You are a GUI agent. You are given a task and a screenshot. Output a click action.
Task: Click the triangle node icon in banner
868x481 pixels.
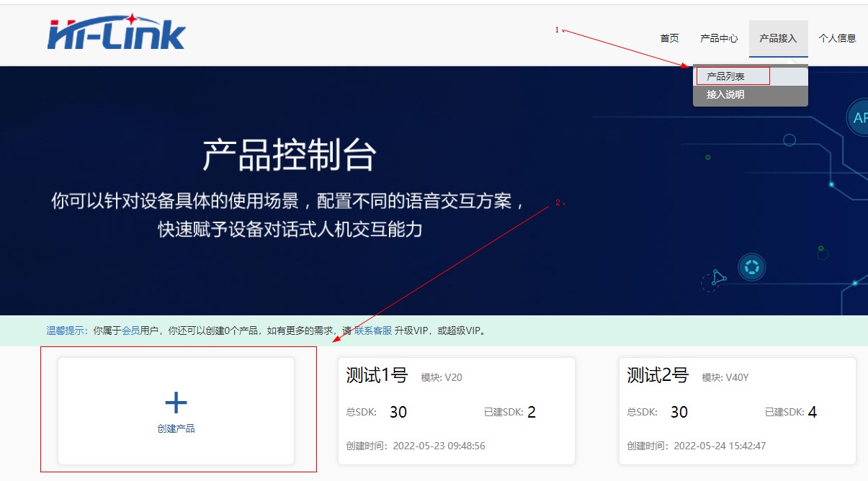click(x=718, y=277)
